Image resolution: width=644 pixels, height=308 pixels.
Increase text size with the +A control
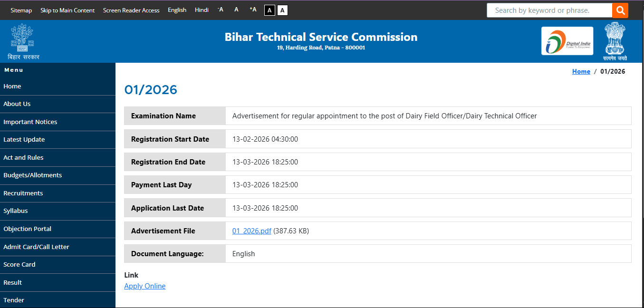[252, 10]
